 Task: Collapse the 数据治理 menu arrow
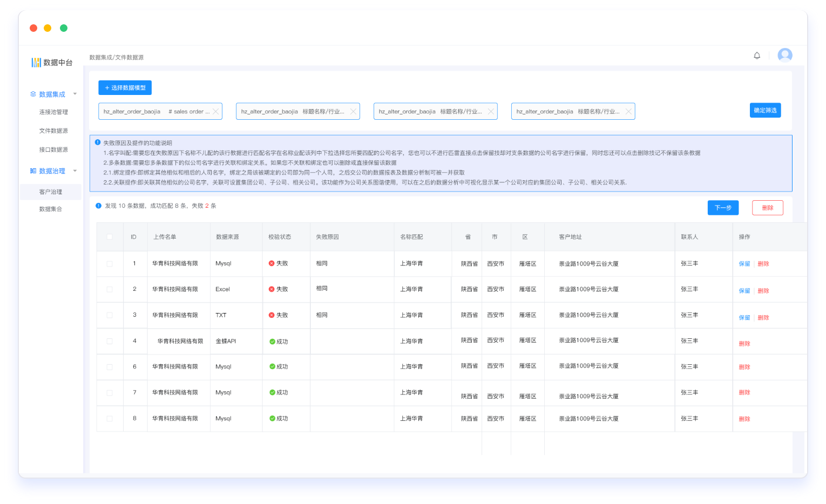click(75, 171)
